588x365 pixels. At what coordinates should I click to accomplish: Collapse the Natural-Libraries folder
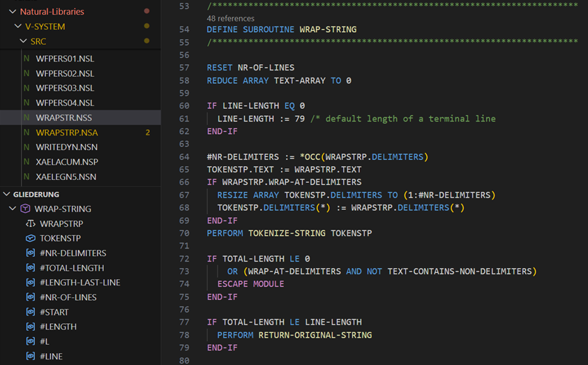tap(13, 12)
